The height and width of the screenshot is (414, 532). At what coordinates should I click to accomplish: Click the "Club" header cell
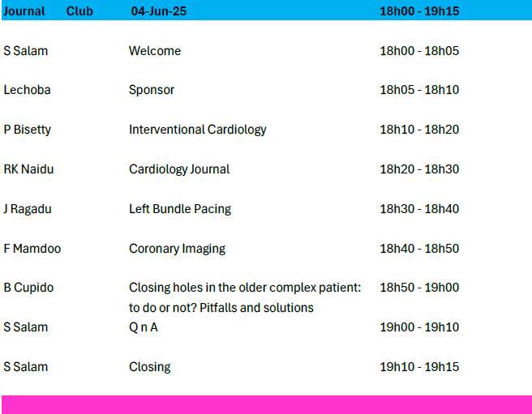pyautogui.click(x=79, y=11)
